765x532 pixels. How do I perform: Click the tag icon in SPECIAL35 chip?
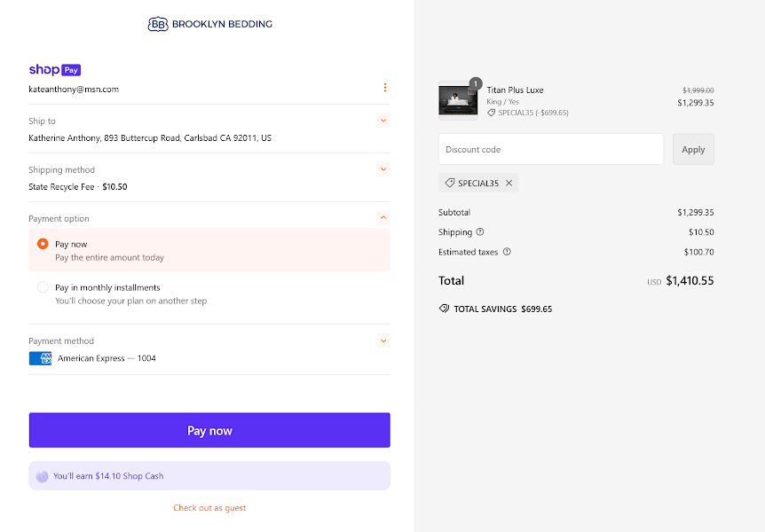coord(450,183)
